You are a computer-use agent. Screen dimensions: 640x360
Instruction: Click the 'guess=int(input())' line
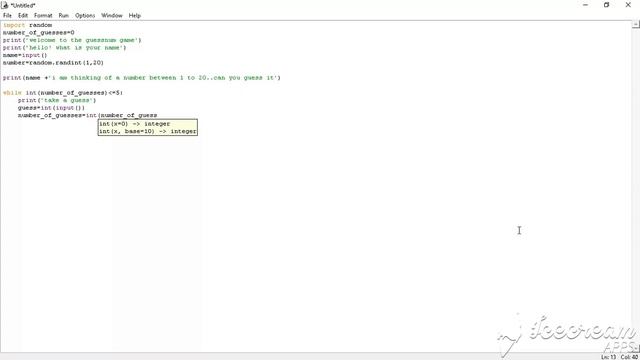51,108
